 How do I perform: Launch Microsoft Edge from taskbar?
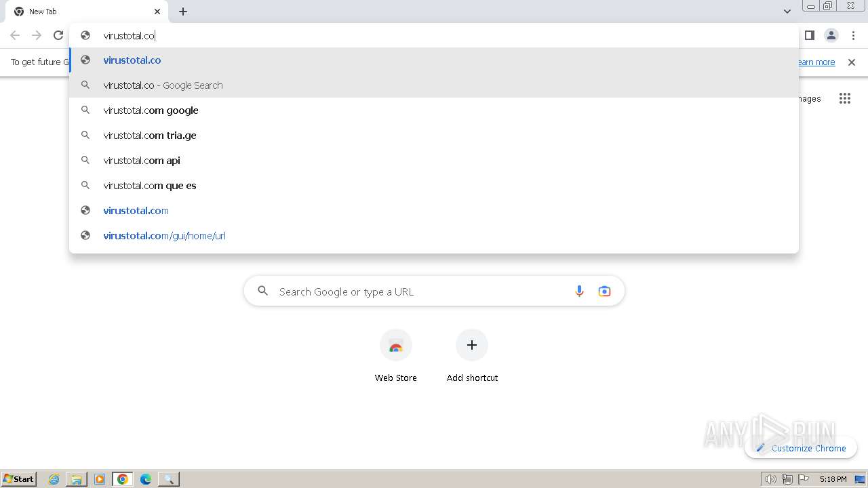(x=146, y=479)
